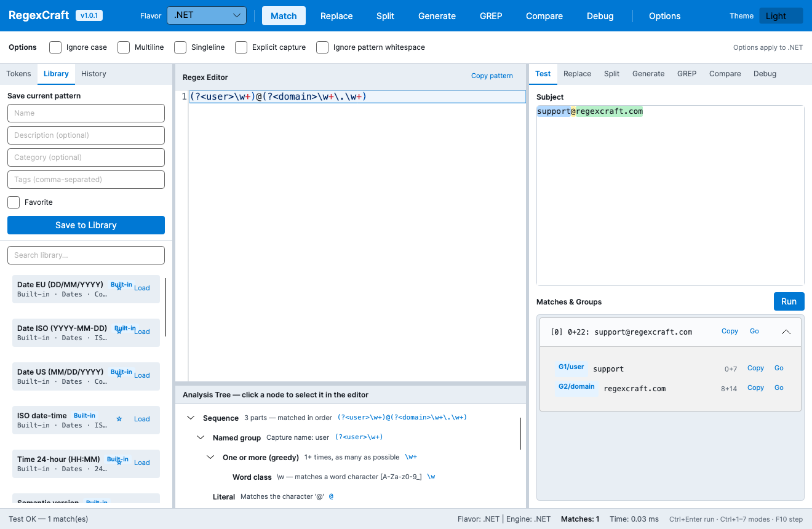Click the Analysis Tree scrollbar

click(x=520, y=434)
